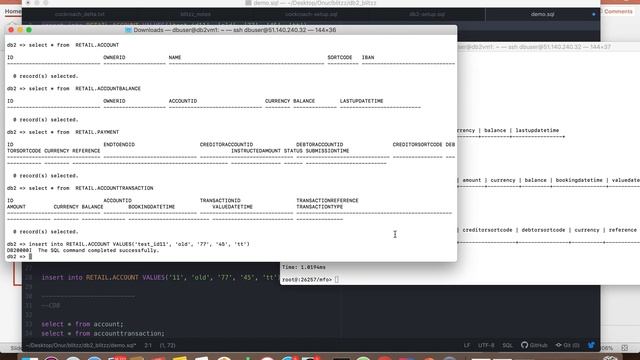This screenshot has width=640, height=360.
Task: Click the TRANSACTIONID column header
Action: click(220, 201)
